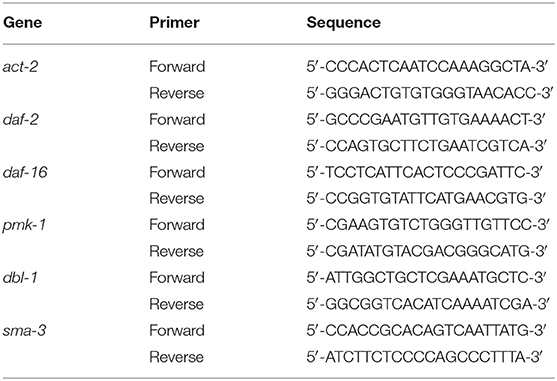Click the act-2 forward sequence CCCACTCAATCCAAAGGCTA
Viewport: 557px width, 381px height.
pyautogui.click(x=427, y=67)
